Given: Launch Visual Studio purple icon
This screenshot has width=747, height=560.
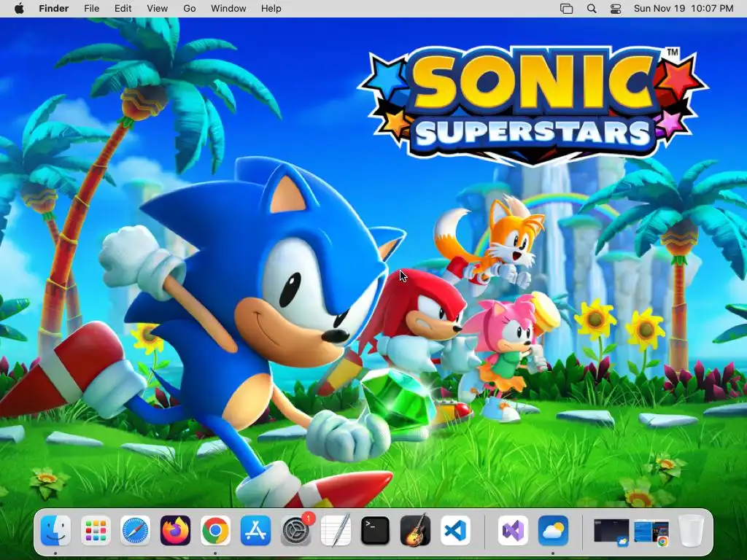Looking at the screenshot, I should click(514, 530).
